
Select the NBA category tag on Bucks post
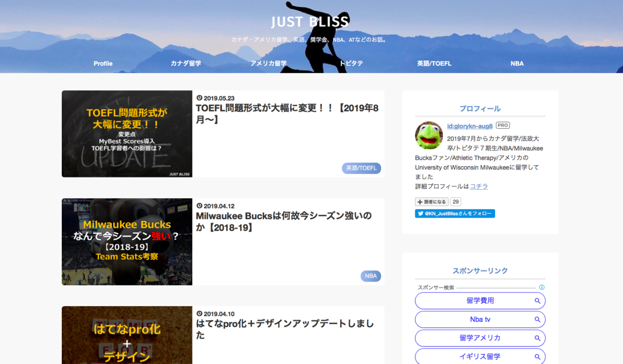pos(371,276)
